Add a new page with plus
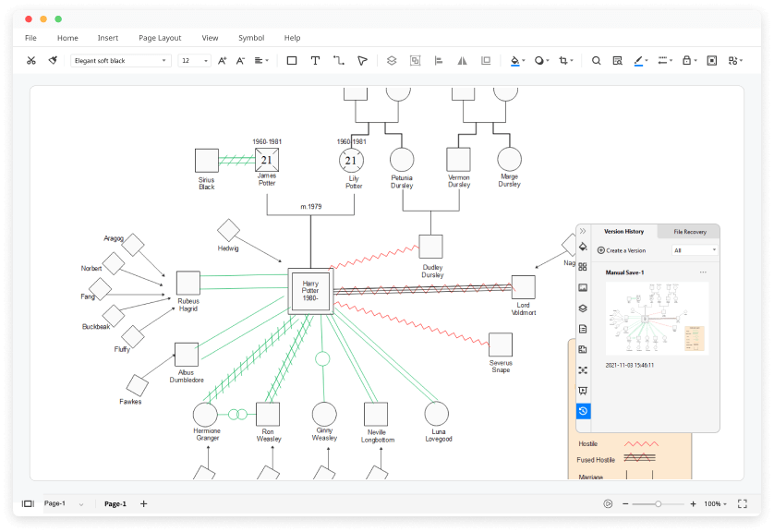The width and height of the screenshot is (774, 532). pyautogui.click(x=144, y=503)
